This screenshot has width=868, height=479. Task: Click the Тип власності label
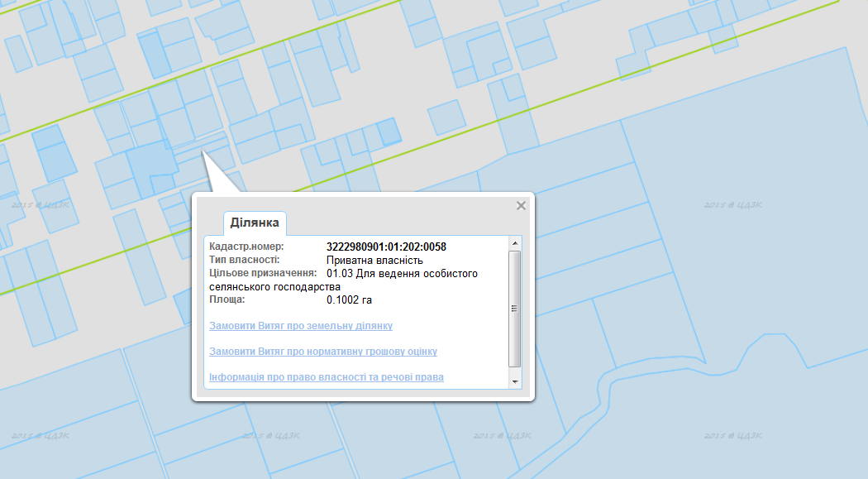[x=244, y=260]
